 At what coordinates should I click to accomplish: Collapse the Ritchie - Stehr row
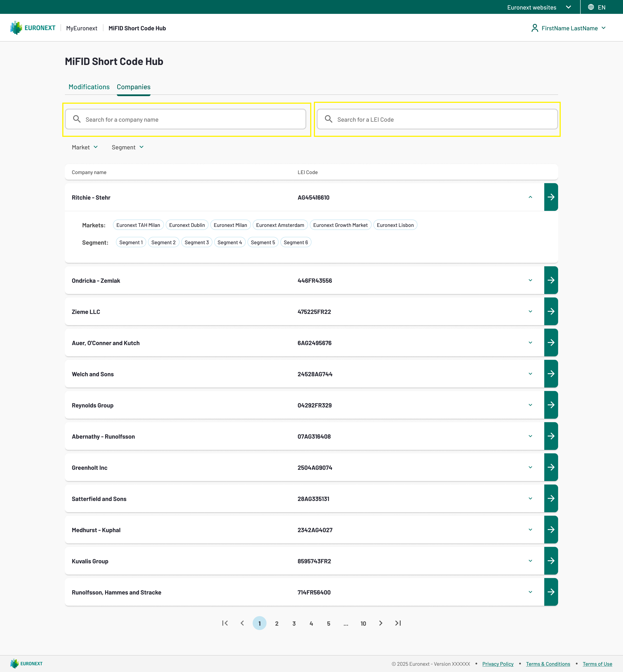pos(530,197)
